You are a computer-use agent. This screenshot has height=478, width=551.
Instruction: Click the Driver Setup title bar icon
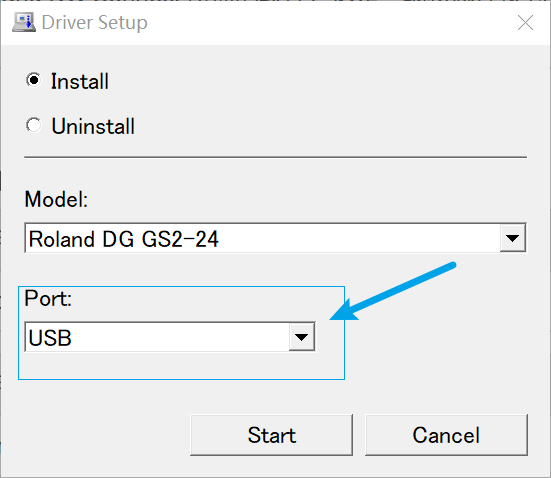pyautogui.click(x=24, y=22)
